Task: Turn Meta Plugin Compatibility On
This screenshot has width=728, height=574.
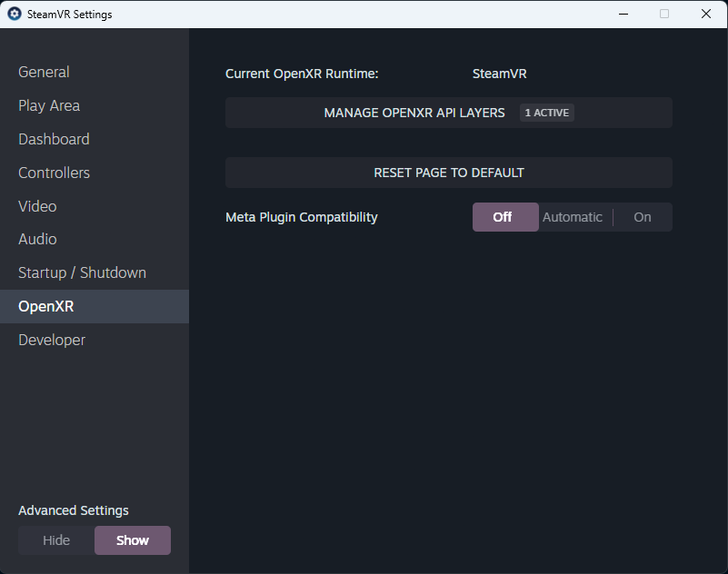Action: [x=643, y=217]
